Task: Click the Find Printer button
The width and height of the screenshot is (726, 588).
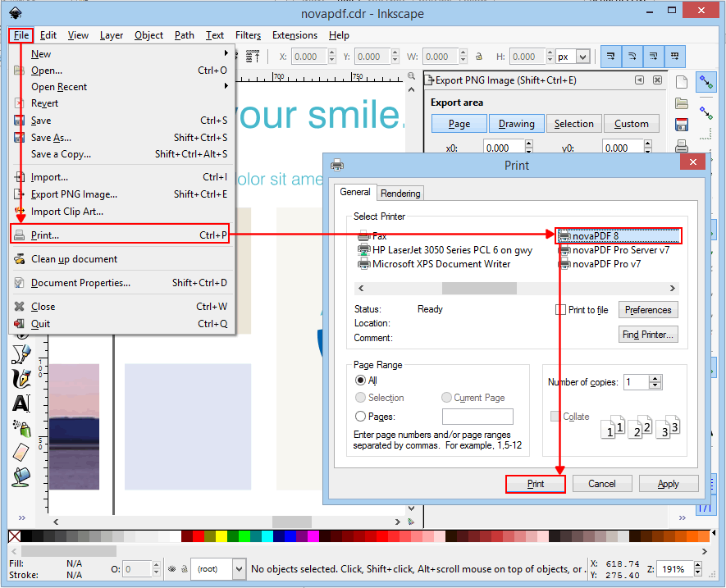Action: coord(648,335)
